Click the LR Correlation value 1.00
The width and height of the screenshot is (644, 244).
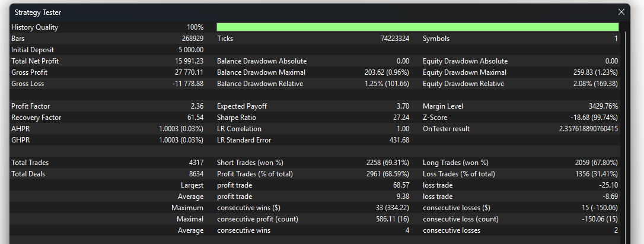click(x=403, y=129)
